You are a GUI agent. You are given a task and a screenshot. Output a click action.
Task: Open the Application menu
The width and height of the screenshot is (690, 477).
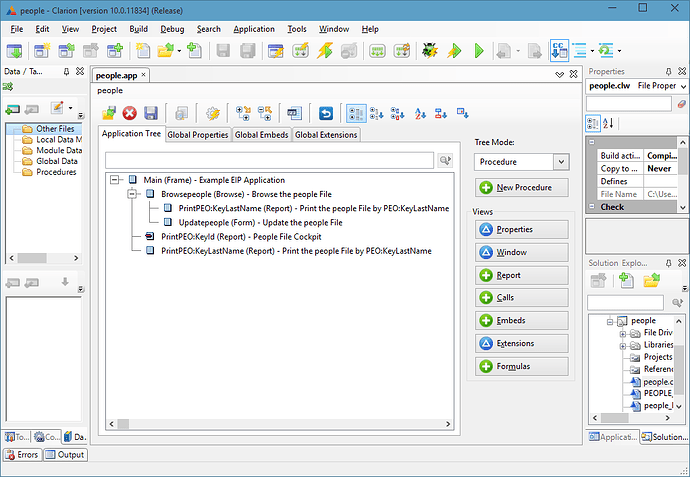[x=254, y=29]
